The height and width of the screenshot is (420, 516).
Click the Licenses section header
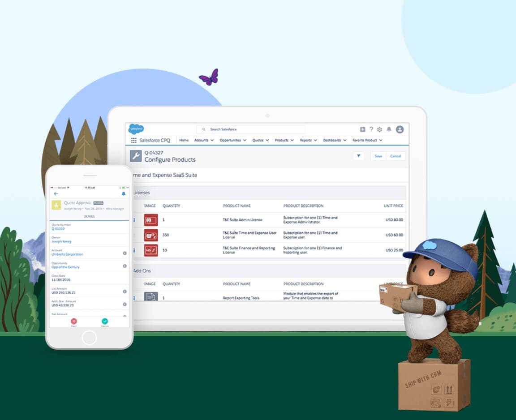coord(269,193)
